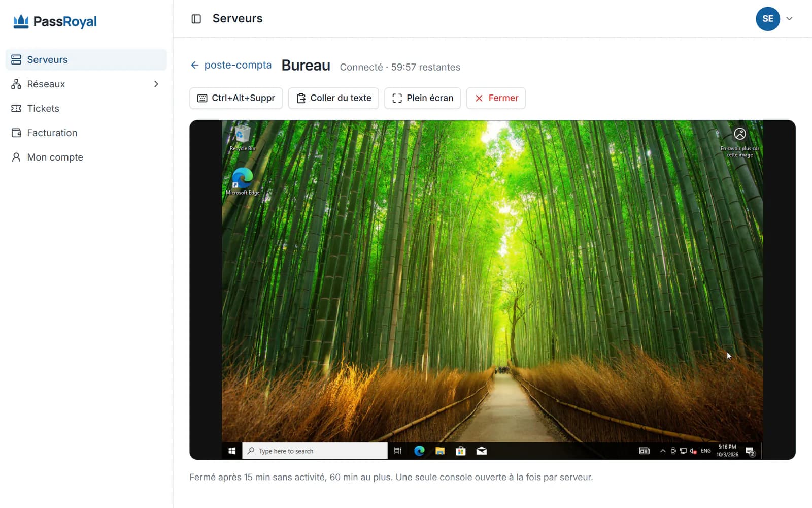Screen dimensions: 812x508
Task: Select the Recycle Bin desktop icon
Action: pyautogui.click(x=243, y=138)
